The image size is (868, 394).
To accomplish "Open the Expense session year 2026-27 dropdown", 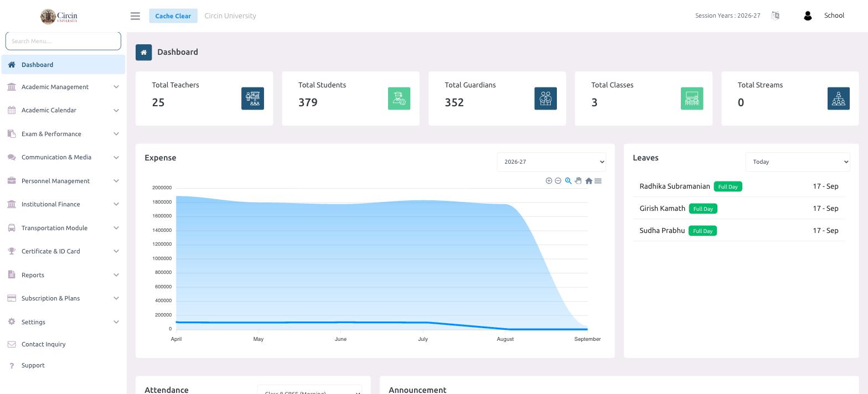I will (x=551, y=162).
